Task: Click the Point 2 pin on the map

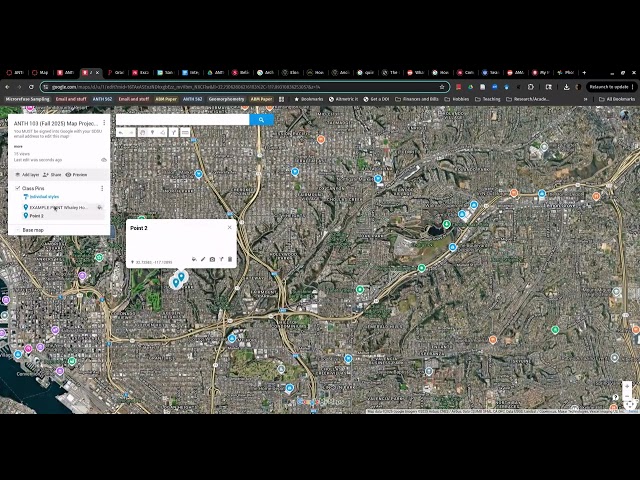Action: (x=181, y=276)
